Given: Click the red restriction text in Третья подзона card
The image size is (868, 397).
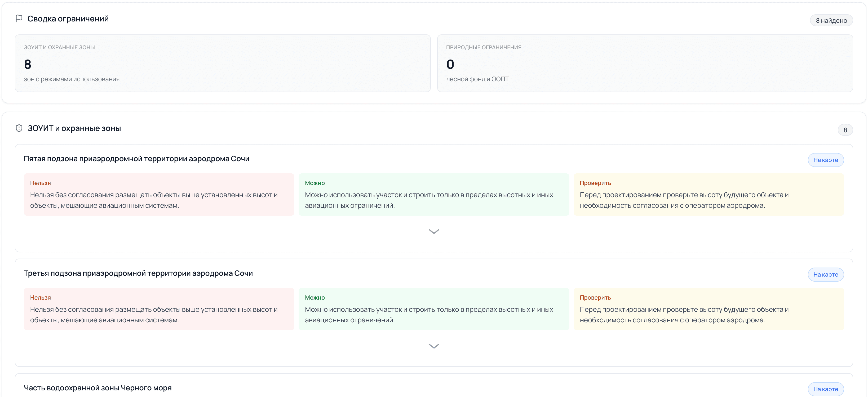Looking at the screenshot, I should [x=154, y=314].
